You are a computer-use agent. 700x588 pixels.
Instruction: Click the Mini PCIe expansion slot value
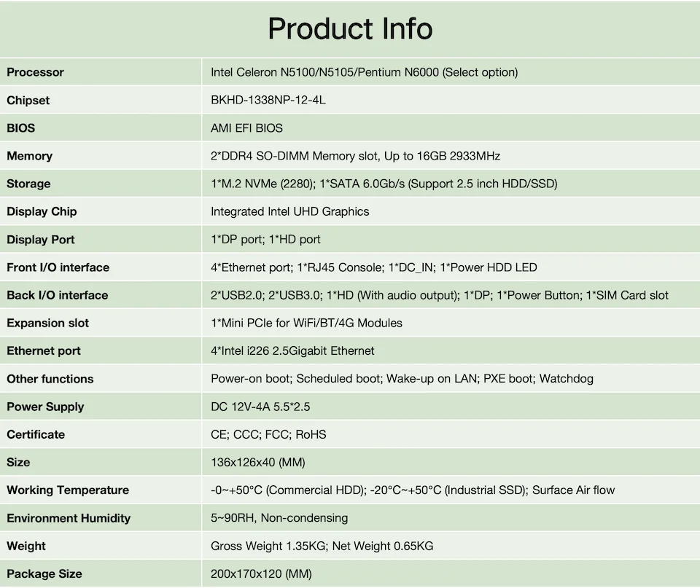pyautogui.click(x=306, y=323)
